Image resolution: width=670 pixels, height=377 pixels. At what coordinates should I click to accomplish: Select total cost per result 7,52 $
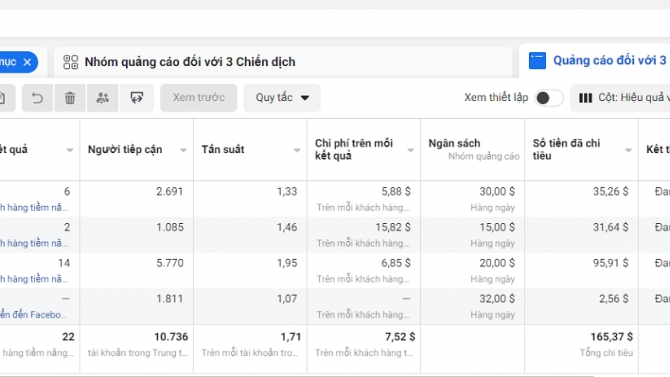click(400, 337)
